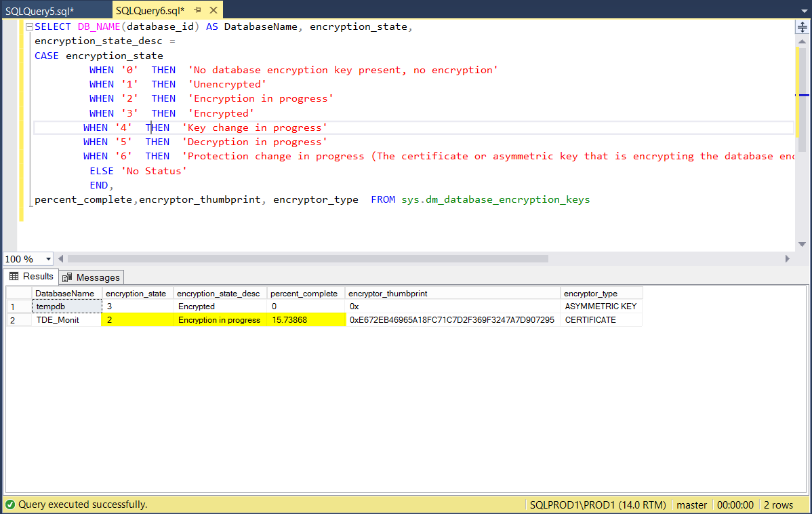This screenshot has height=514, width=812.
Task: Switch to the SQLQuery5.sql tab
Action: coord(39,10)
